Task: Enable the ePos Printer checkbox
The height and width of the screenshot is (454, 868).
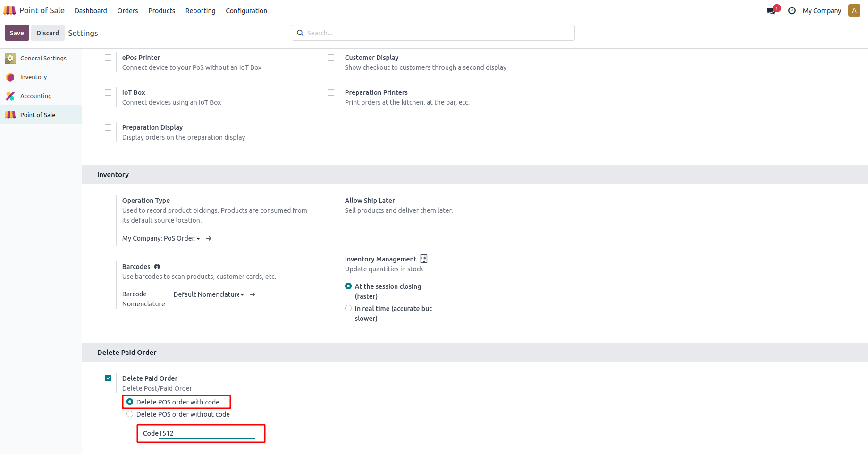Action: click(108, 58)
